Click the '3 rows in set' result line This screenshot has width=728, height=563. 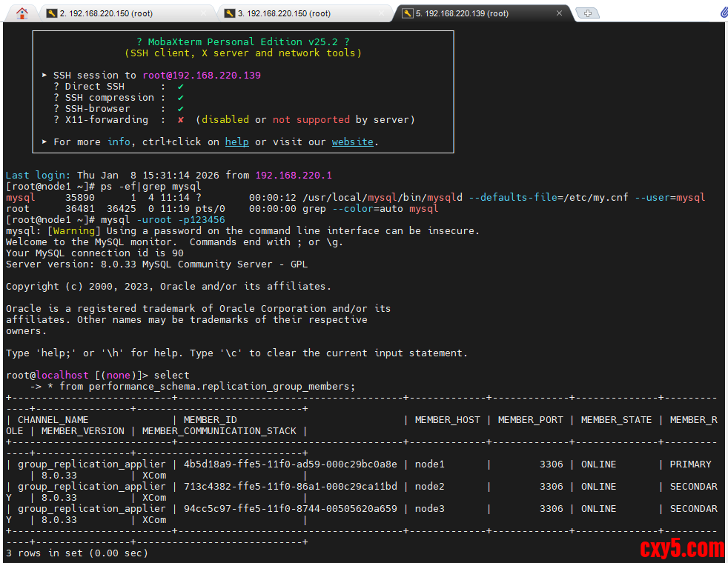click(77, 553)
